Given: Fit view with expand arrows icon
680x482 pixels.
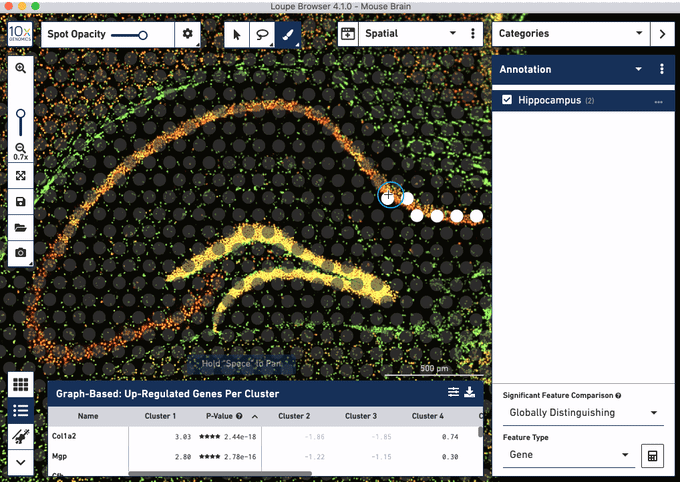Looking at the screenshot, I should pyautogui.click(x=20, y=176).
